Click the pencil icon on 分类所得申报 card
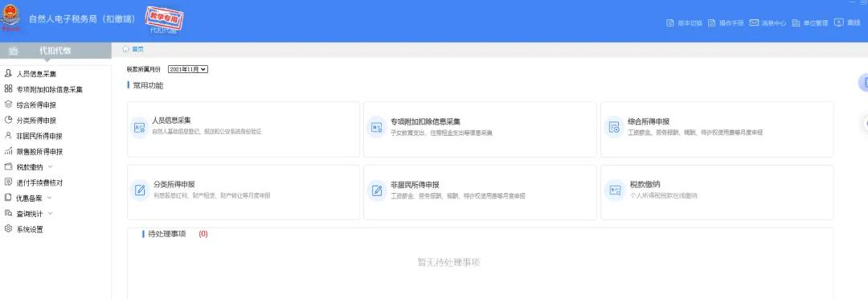868x299 pixels. coord(140,190)
